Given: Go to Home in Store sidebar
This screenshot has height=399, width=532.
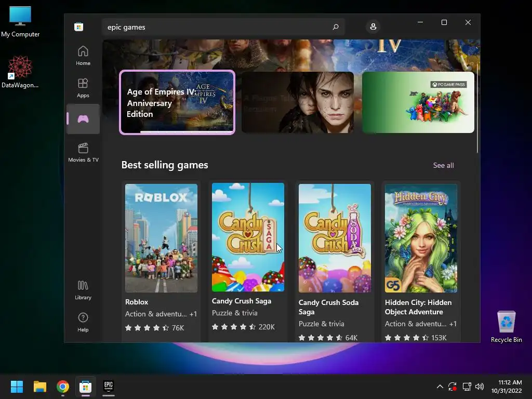Looking at the screenshot, I should [83, 56].
